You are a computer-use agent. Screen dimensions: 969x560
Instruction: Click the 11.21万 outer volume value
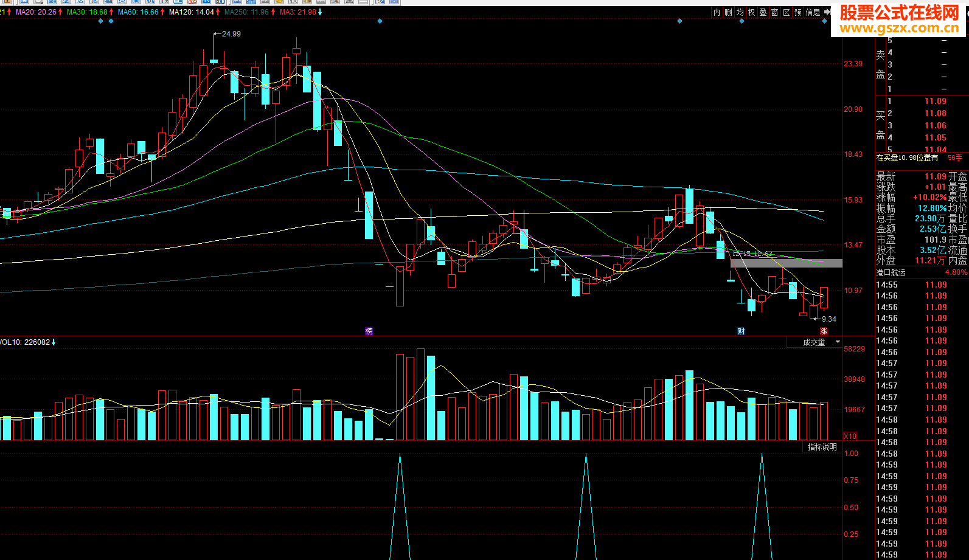coord(931,260)
